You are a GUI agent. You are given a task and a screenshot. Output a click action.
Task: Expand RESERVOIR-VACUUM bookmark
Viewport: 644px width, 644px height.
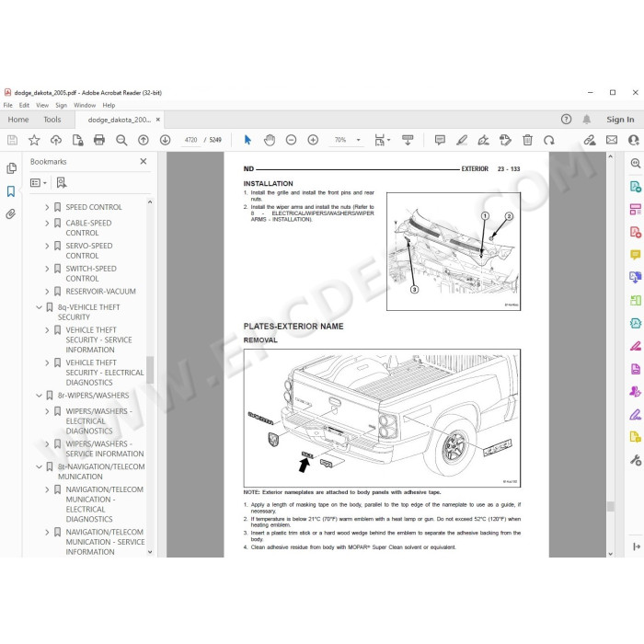(x=47, y=292)
